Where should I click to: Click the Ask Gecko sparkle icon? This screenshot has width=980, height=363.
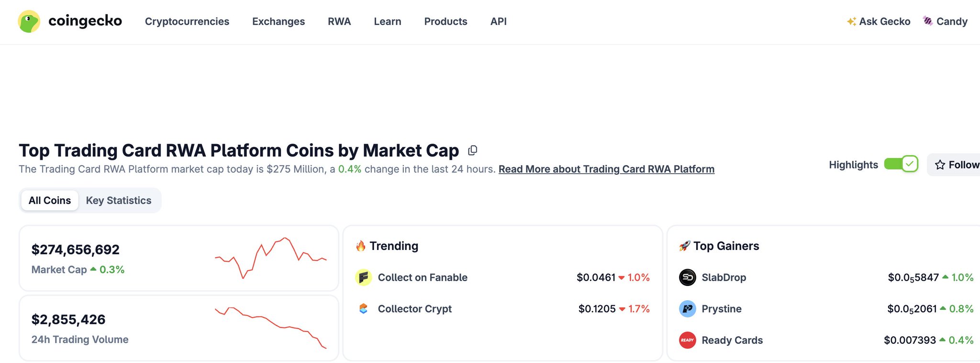point(851,22)
